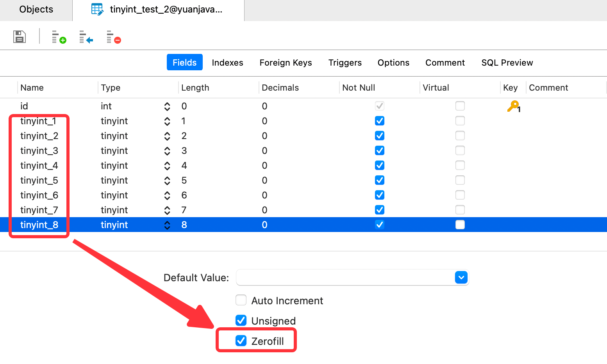Viewport: 607px width, 364px height.
Task: Toggle Not Null for tinyint_1
Action: (x=380, y=121)
